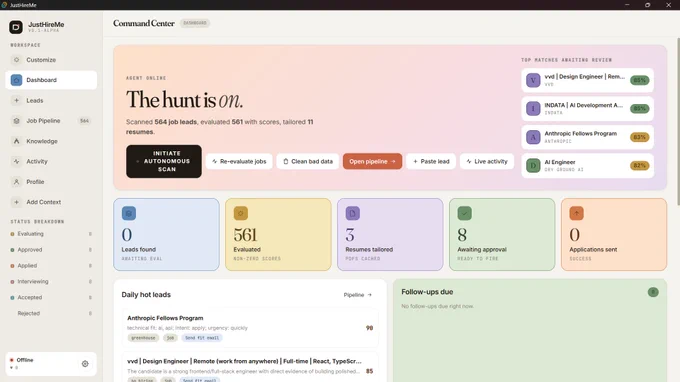This screenshot has height=382, width=680.
Task: Click the Add Context plus icon
Action: (16, 202)
